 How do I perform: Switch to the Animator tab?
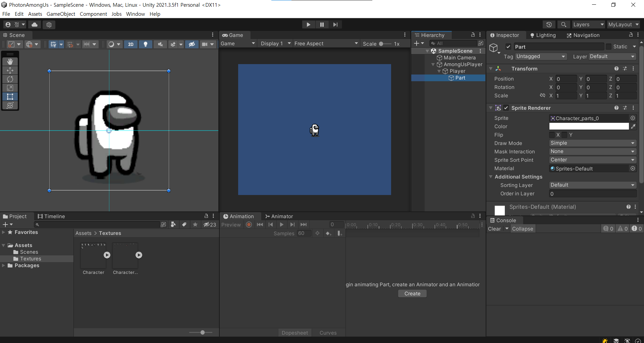coord(279,216)
